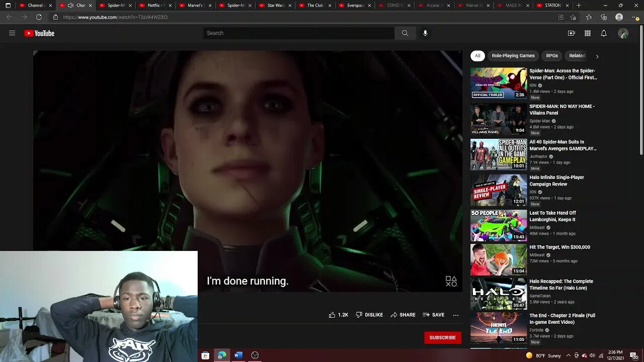Viewport: 644px width, 362px height.
Task: Open a new browser tab
Action: click(x=579, y=6)
